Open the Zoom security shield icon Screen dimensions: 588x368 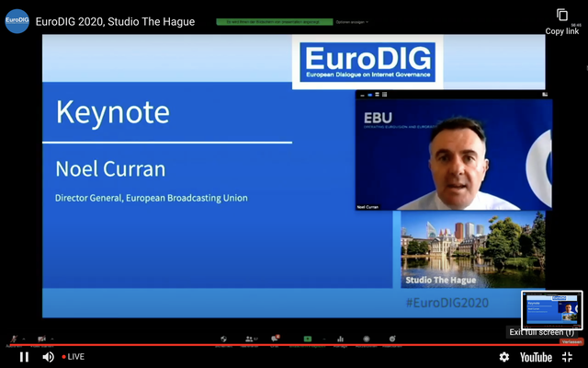point(223,339)
